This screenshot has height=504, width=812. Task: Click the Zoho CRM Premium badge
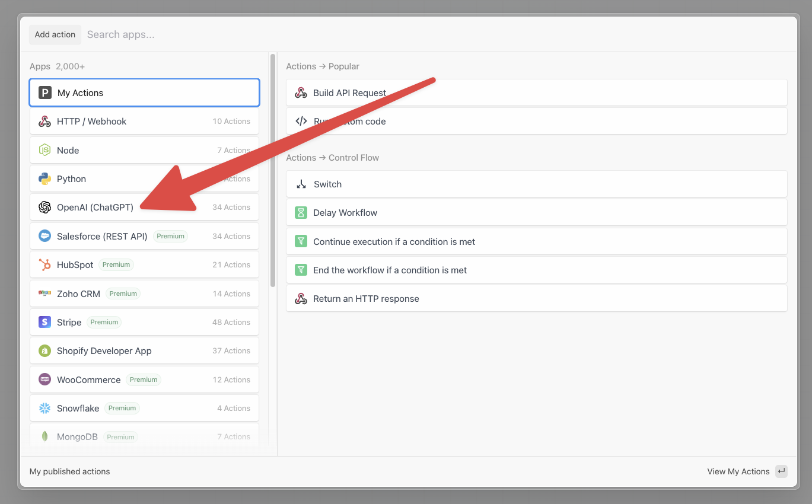pos(123,294)
